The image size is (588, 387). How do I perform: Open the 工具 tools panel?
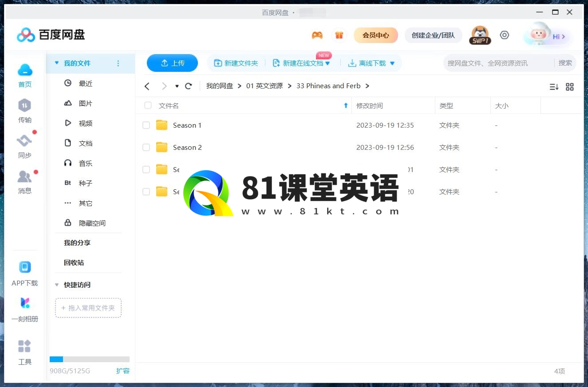pyautogui.click(x=25, y=352)
